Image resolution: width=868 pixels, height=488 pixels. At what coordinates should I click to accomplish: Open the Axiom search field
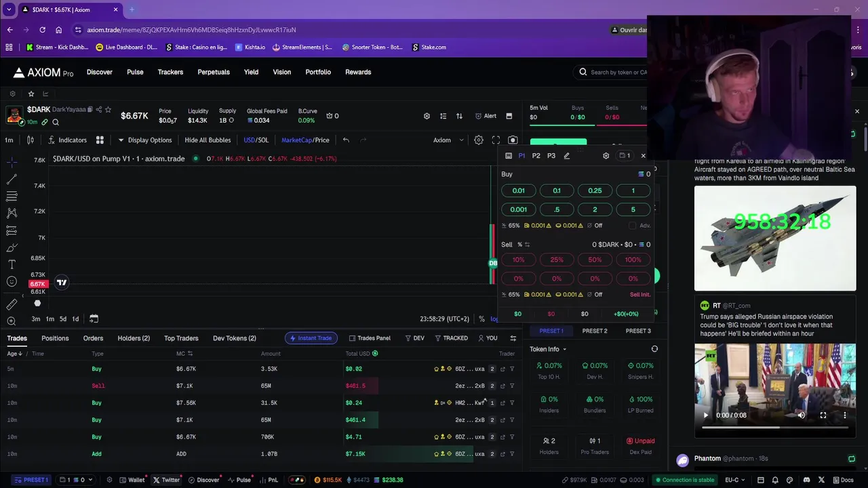point(614,72)
